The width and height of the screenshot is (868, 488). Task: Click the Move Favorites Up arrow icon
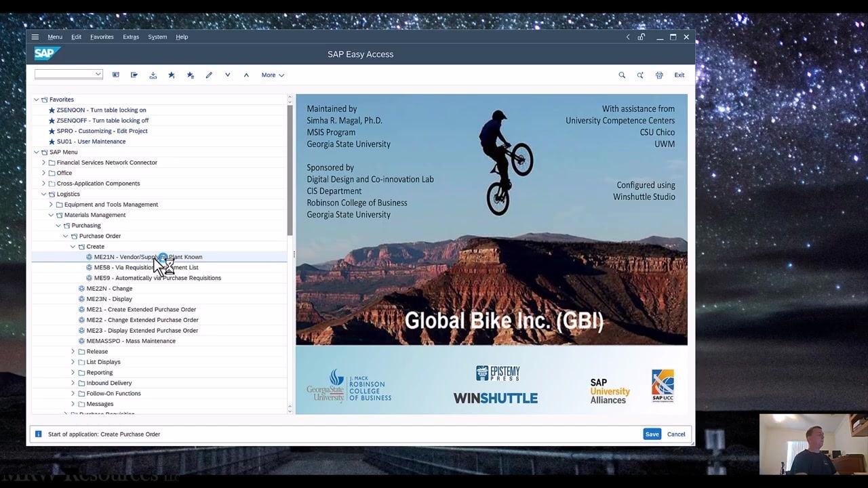point(246,75)
